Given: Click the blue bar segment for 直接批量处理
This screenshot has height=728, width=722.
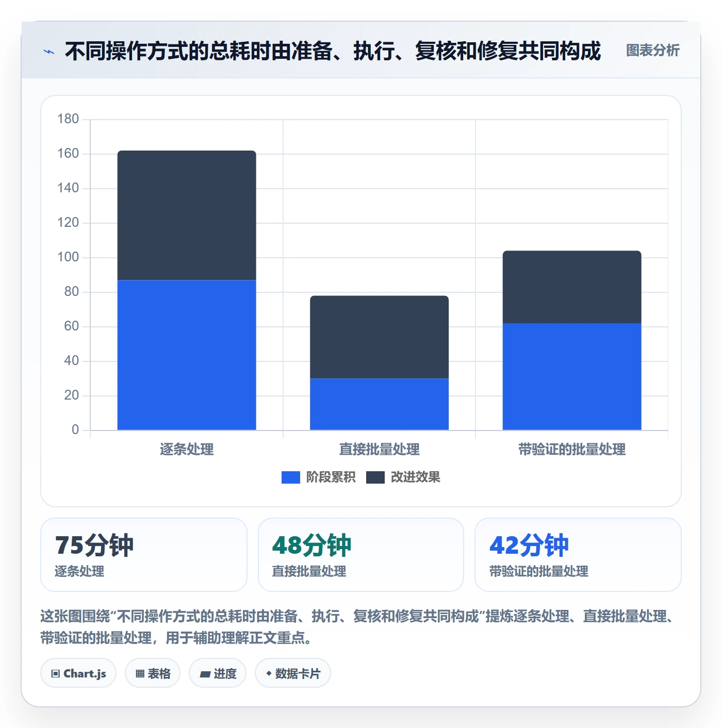Looking at the screenshot, I should coord(379,404).
